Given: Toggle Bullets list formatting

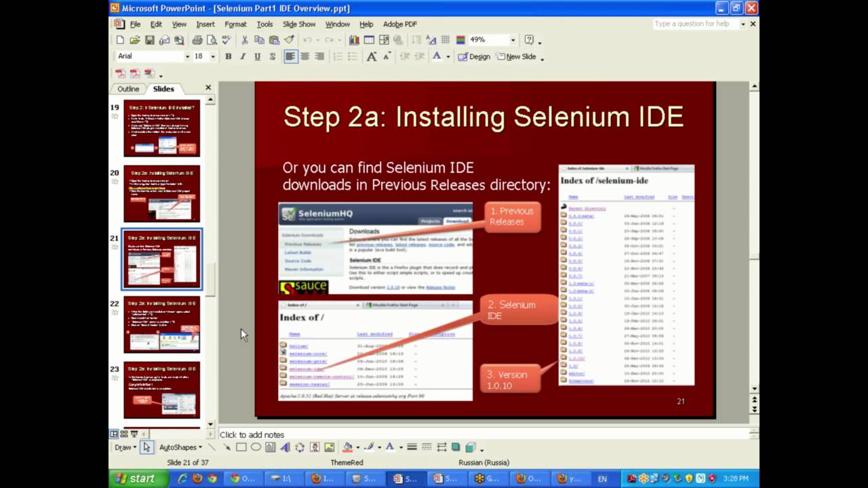Looking at the screenshot, I should tap(352, 56).
